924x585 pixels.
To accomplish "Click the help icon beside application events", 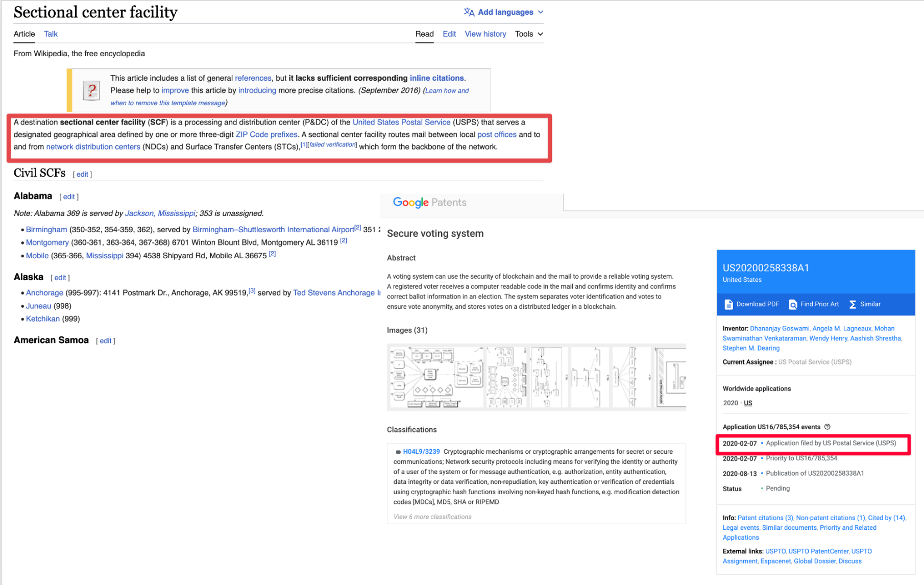I will point(828,427).
